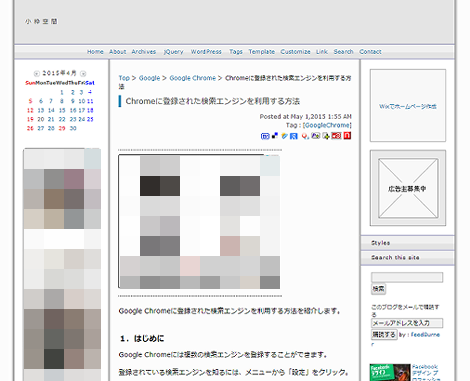
Task: Select calendar day 5
Action: 30,101
